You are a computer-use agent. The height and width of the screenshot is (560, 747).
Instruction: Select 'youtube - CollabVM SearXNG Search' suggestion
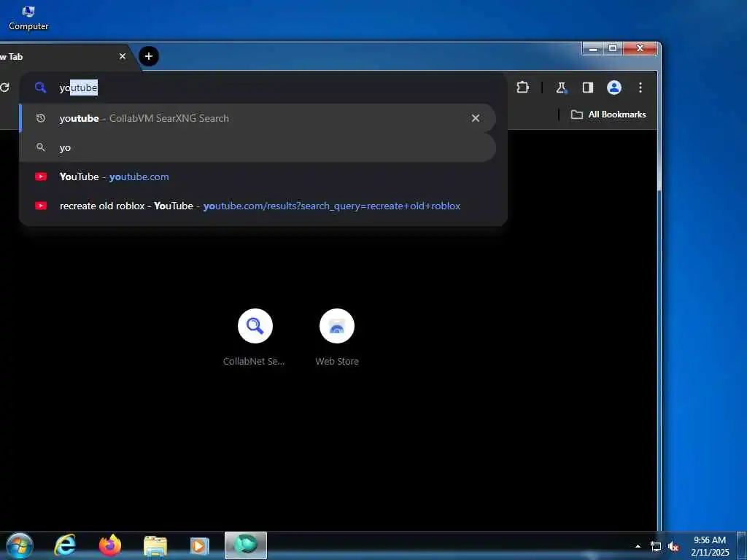(258, 118)
